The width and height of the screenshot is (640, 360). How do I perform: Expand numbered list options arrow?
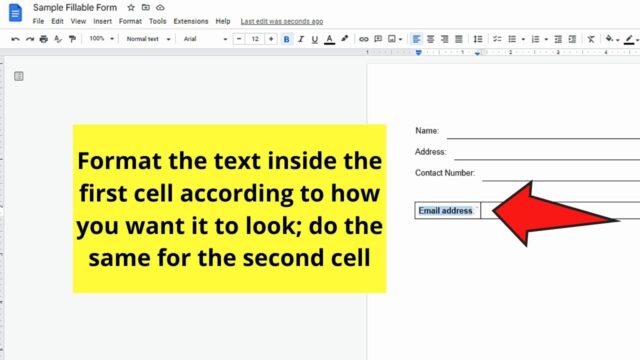(x=546, y=39)
